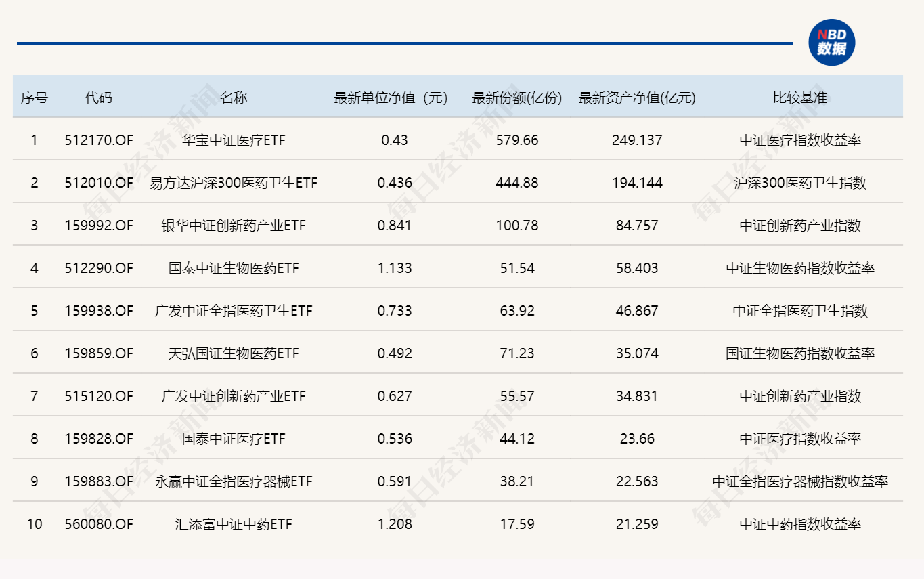Click net value 0.841
Image resolution: width=924 pixels, height=579 pixels.
pyautogui.click(x=395, y=226)
